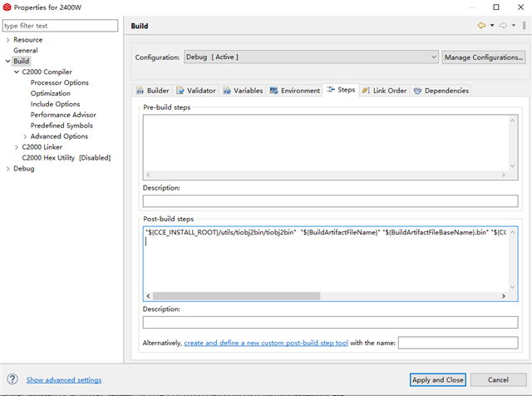Expand the C2000 Linker node
This screenshot has width=532, height=396.
point(17,147)
